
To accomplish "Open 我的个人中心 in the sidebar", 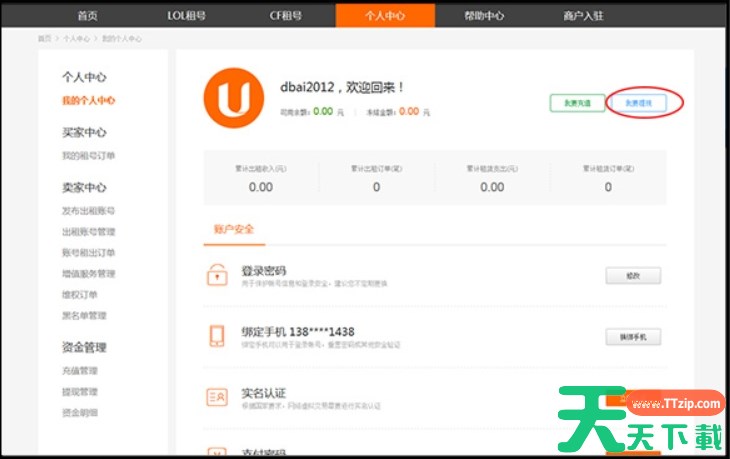I will point(88,101).
